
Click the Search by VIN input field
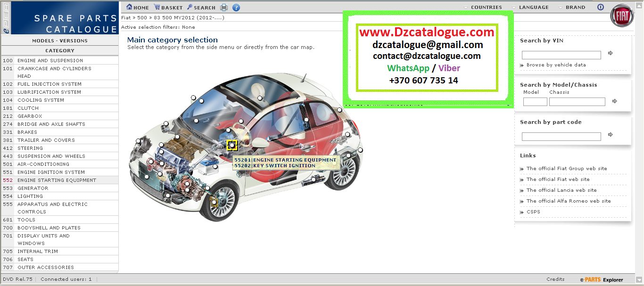[x=561, y=55]
